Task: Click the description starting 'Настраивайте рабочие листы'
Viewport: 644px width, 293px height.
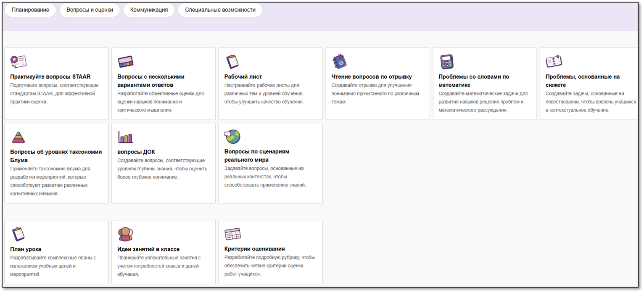Action: tap(264, 93)
